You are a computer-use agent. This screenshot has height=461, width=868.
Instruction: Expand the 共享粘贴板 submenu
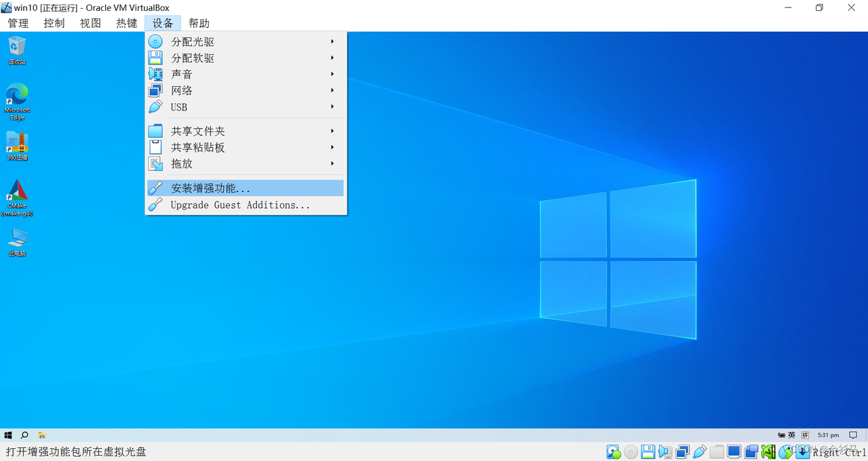245,147
